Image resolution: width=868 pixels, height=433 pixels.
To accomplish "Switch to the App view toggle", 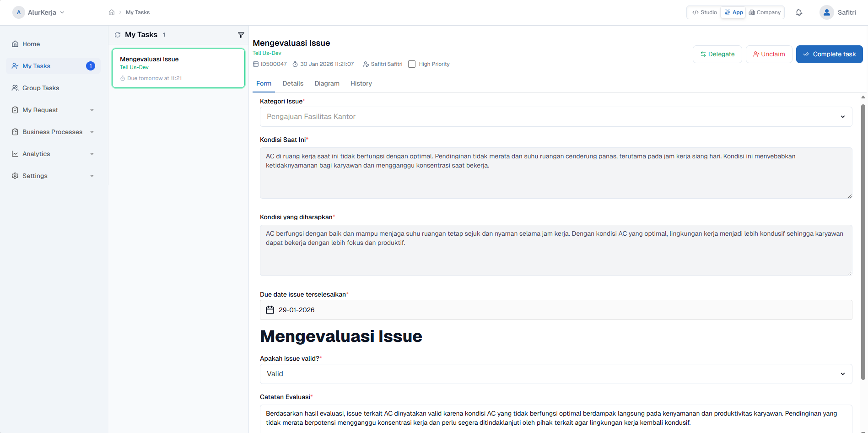I will (733, 12).
